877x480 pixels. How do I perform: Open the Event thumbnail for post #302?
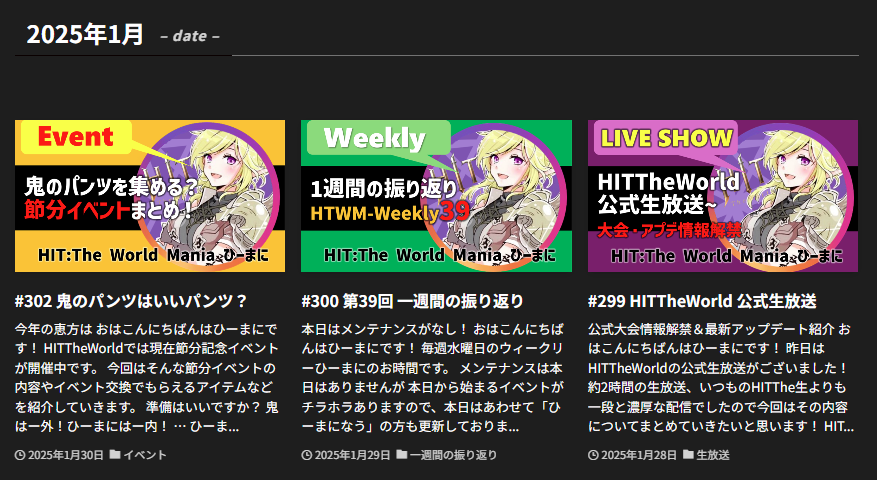coord(150,196)
